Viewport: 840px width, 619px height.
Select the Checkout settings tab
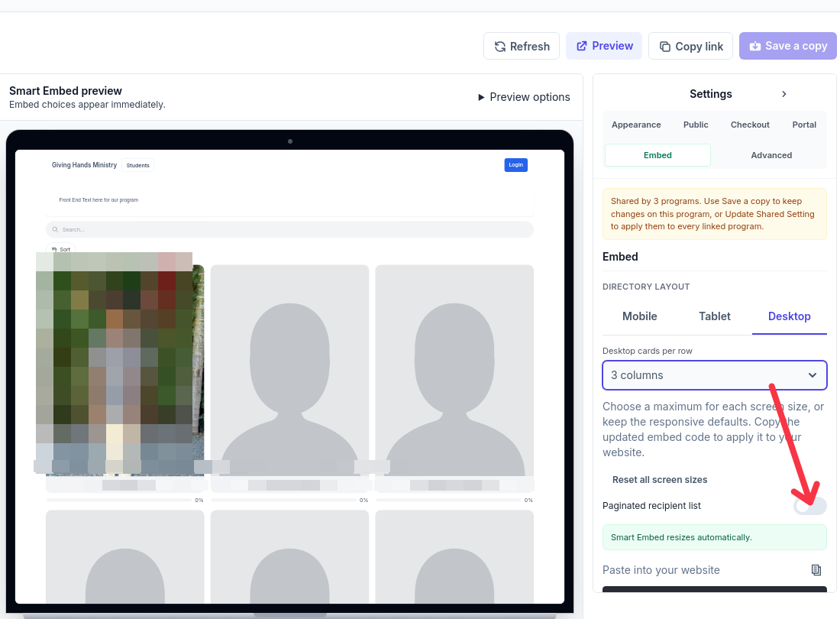tap(750, 125)
